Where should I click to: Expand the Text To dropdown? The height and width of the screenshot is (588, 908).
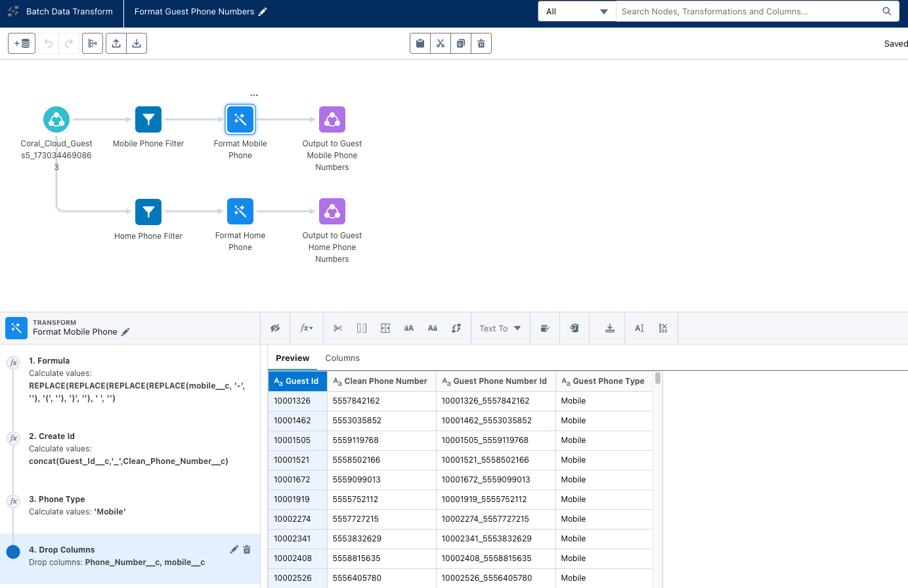click(x=500, y=328)
